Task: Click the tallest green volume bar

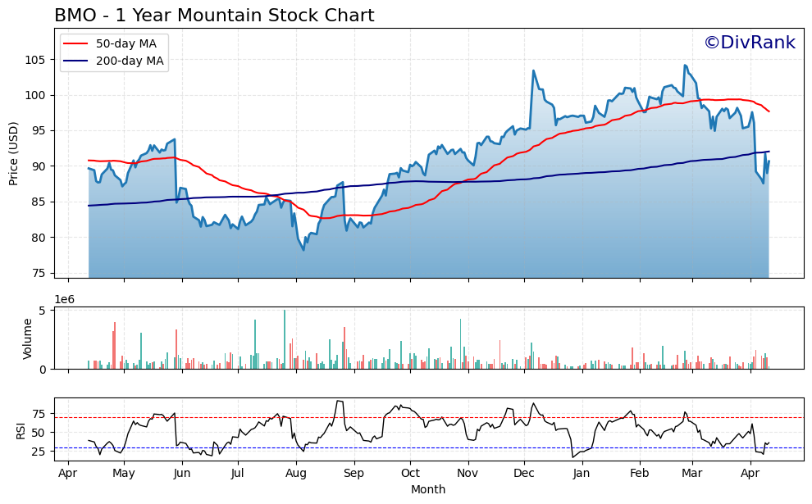Action: [285, 339]
